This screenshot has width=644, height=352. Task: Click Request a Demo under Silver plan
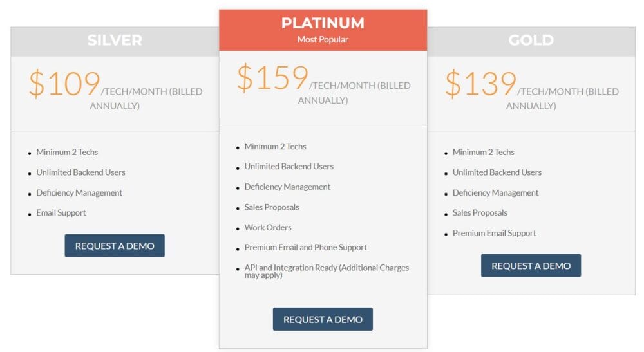coord(115,246)
